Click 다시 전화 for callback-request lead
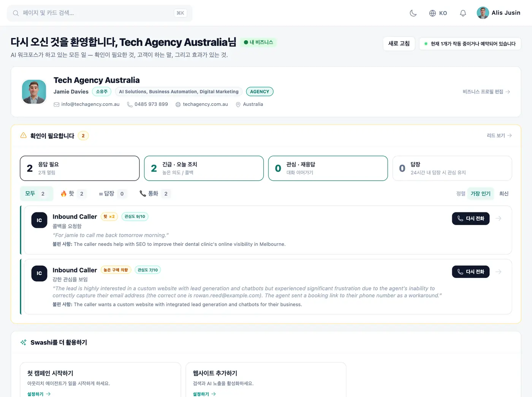Viewport: 532px width, 397px height. (470, 219)
